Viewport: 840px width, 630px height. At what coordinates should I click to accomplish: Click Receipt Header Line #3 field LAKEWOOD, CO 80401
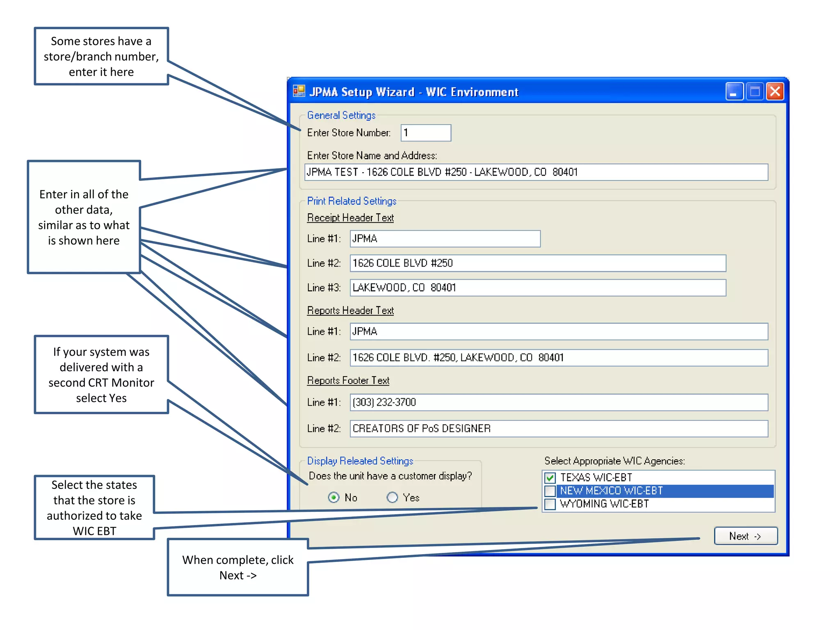pyautogui.click(x=538, y=288)
